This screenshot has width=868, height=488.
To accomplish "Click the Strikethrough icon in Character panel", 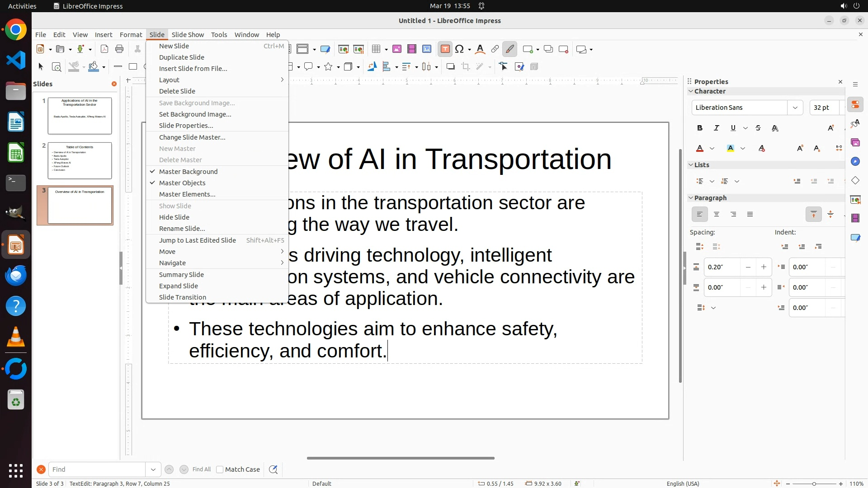I will coord(758,128).
